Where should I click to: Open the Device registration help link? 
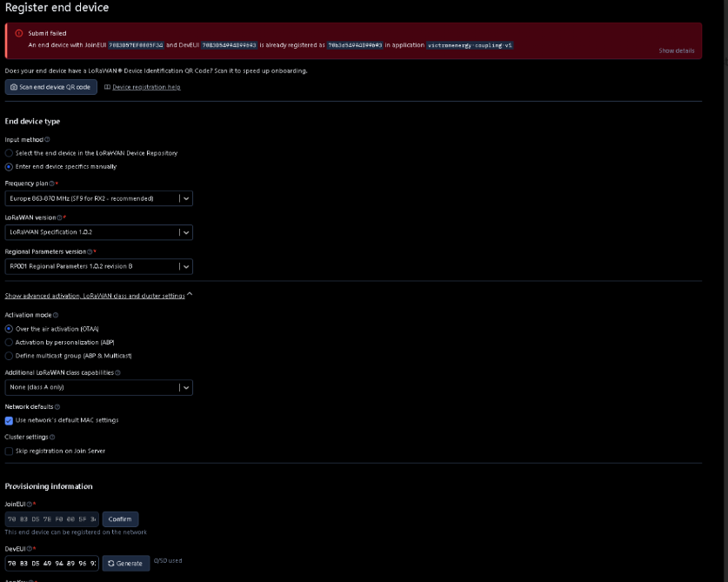[145, 87]
